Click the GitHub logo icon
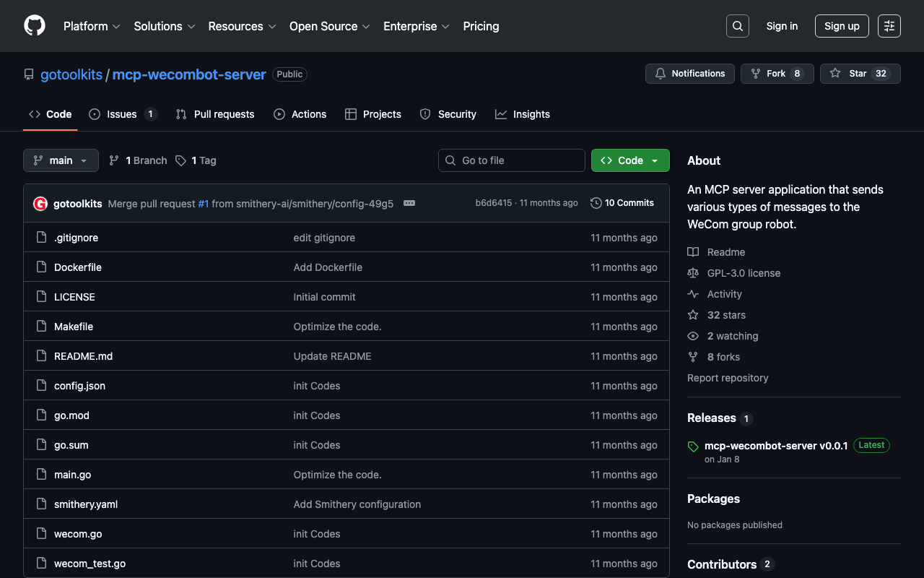924x578 pixels. coord(35,26)
